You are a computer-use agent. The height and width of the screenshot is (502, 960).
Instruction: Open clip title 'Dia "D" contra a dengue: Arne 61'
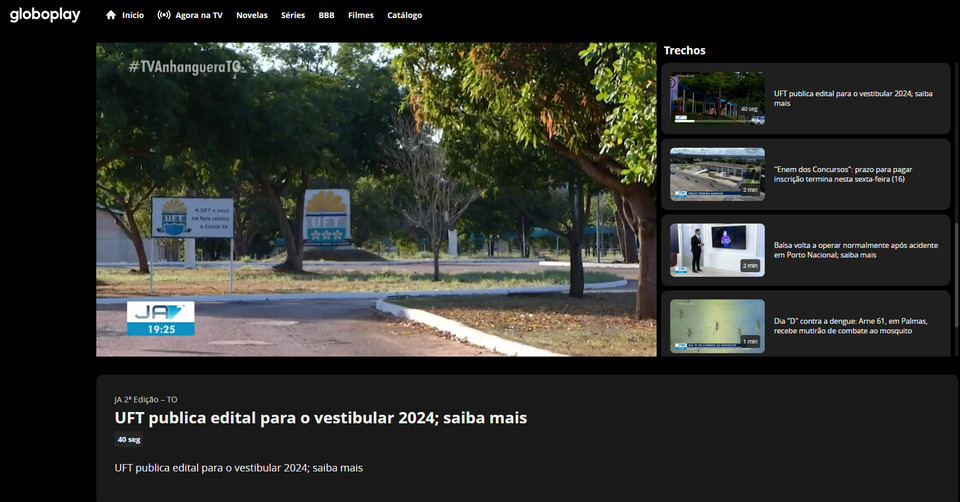click(x=850, y=326)
